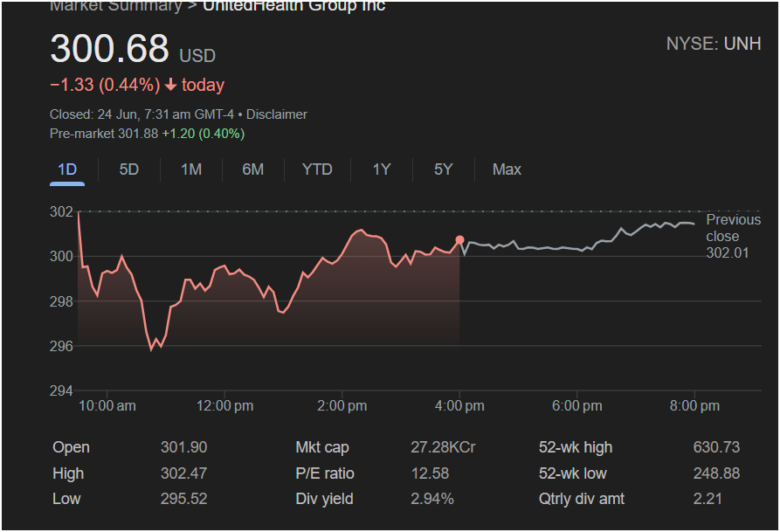Click the 10:00 am axis label
Image resolution: width=780 pixels, height=532 pixels.
[107, 406]
